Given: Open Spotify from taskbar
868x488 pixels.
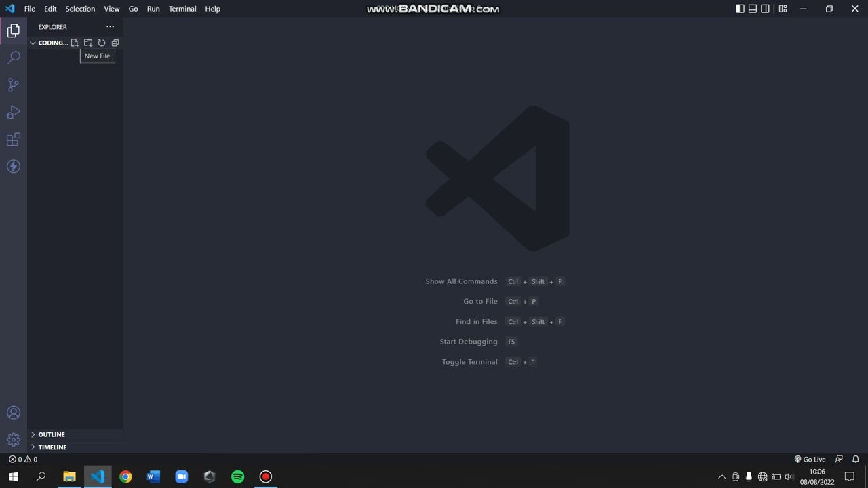Looking at the screenshot, I should (237, 476).
